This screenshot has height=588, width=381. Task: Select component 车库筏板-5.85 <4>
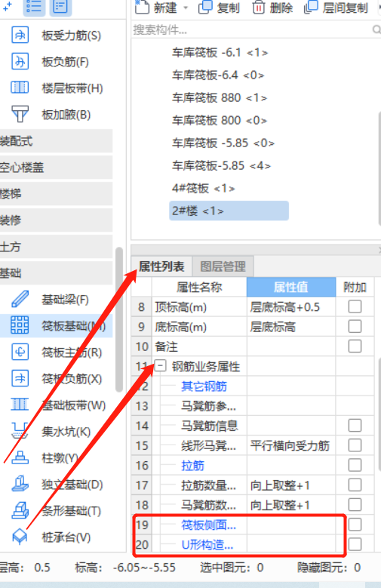[x=221, y=165]
